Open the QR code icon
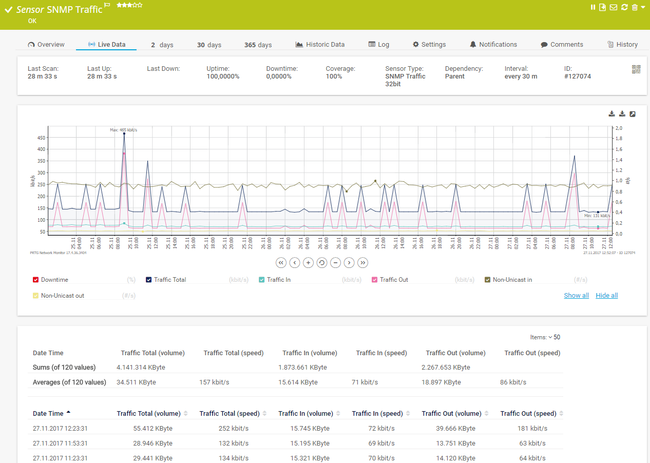The image size is (650, 463). (x=636, y=69)
